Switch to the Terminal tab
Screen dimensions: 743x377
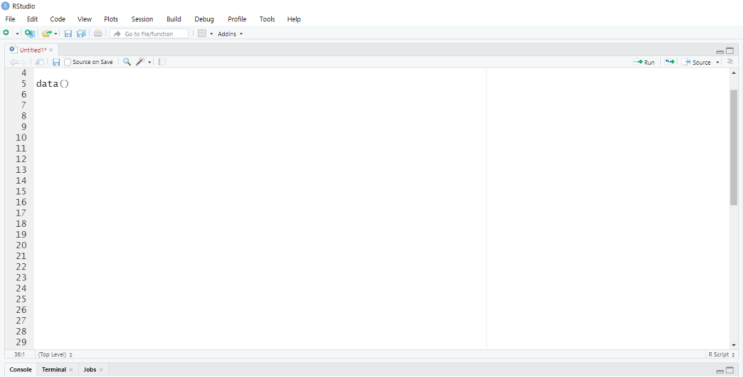54,369
